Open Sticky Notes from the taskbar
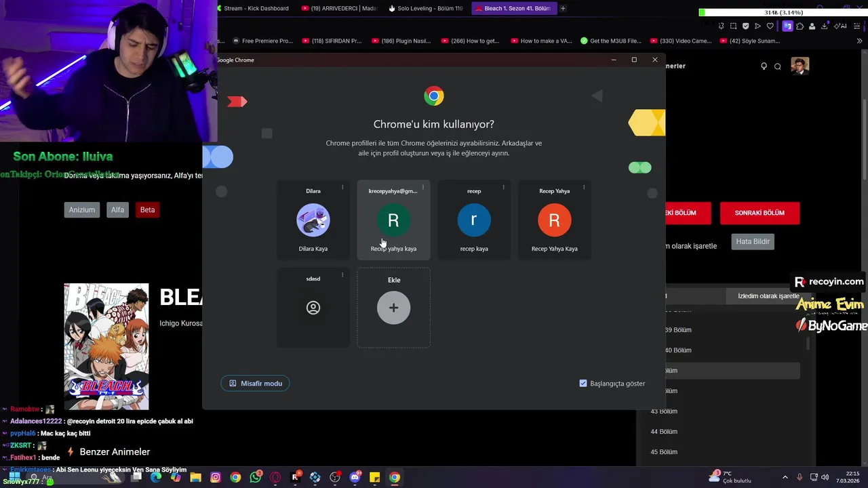This screenshot has height=488, width=868. [x=374, y=477]
